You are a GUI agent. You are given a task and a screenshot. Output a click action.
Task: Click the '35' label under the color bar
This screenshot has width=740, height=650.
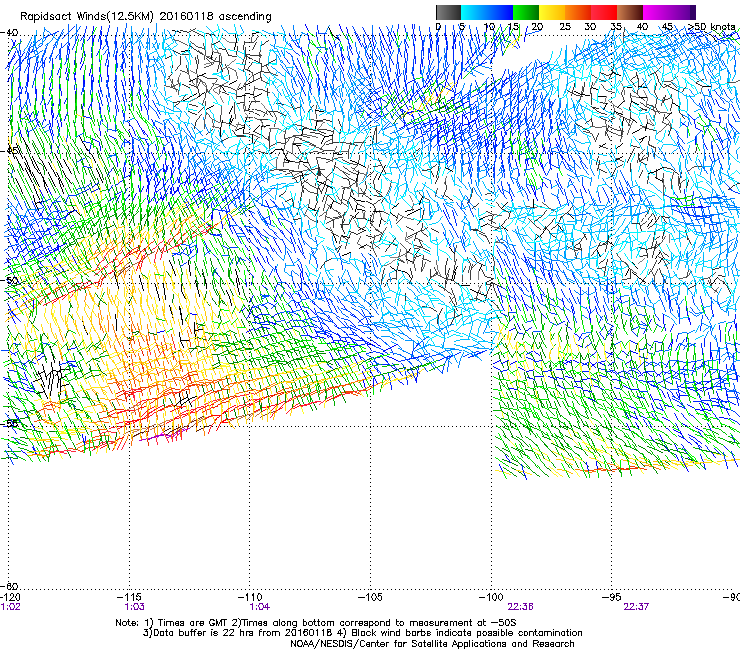(615, 26)
